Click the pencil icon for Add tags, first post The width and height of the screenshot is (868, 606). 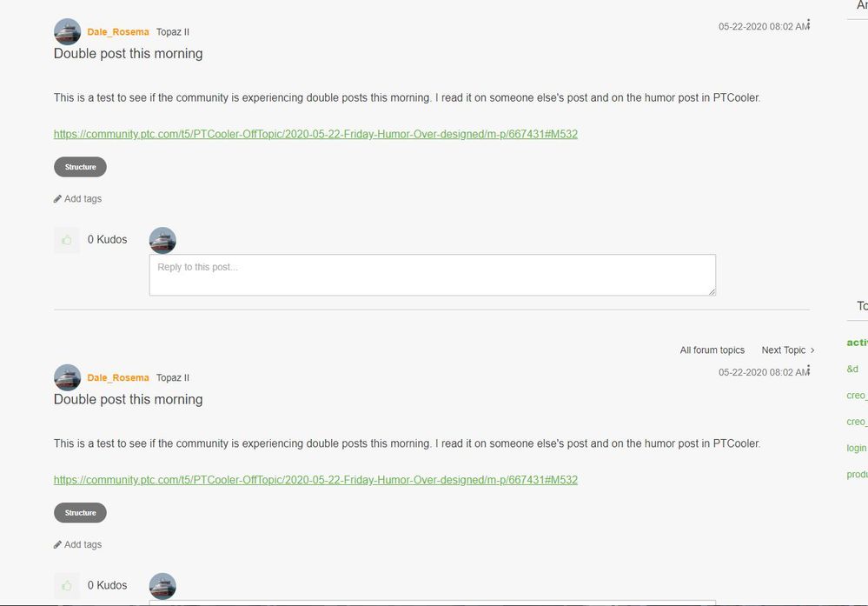pyautogui.click(x=57, y=199)
